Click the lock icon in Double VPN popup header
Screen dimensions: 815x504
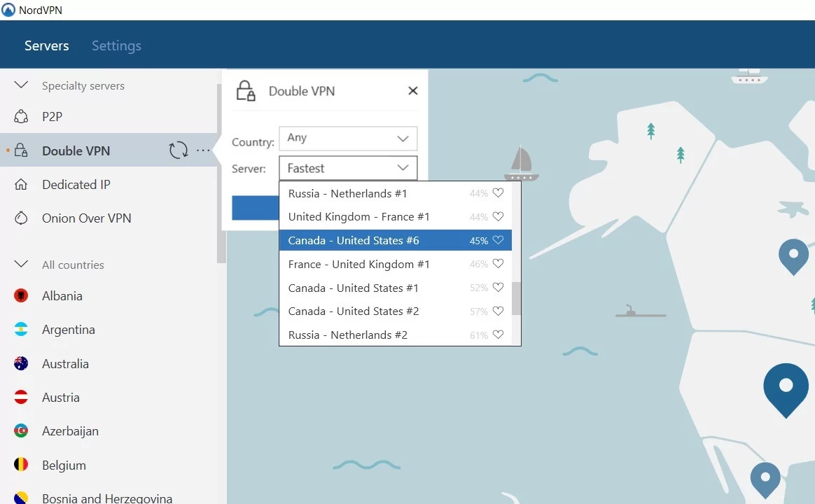[246, 90]
